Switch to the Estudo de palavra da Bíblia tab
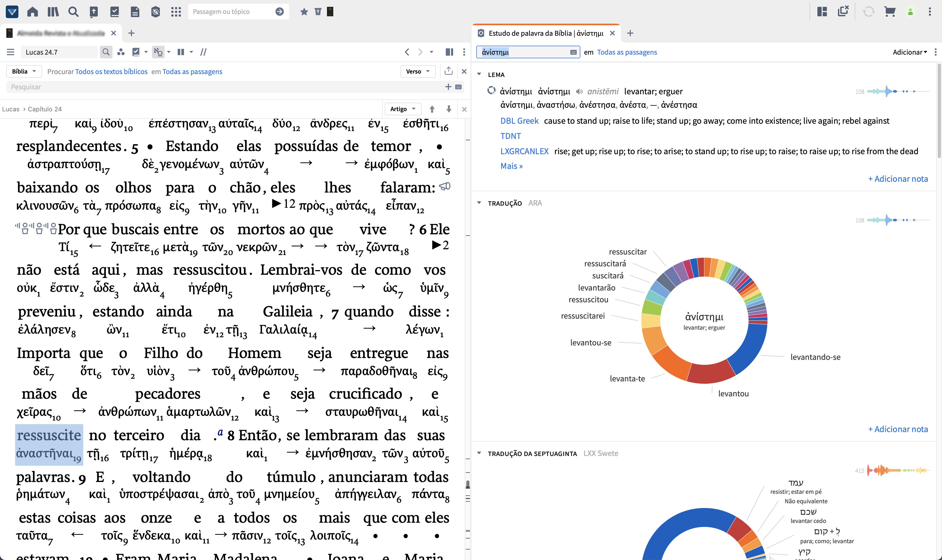The height and width of the screenshot is (560, 942). tap(546, 33)
